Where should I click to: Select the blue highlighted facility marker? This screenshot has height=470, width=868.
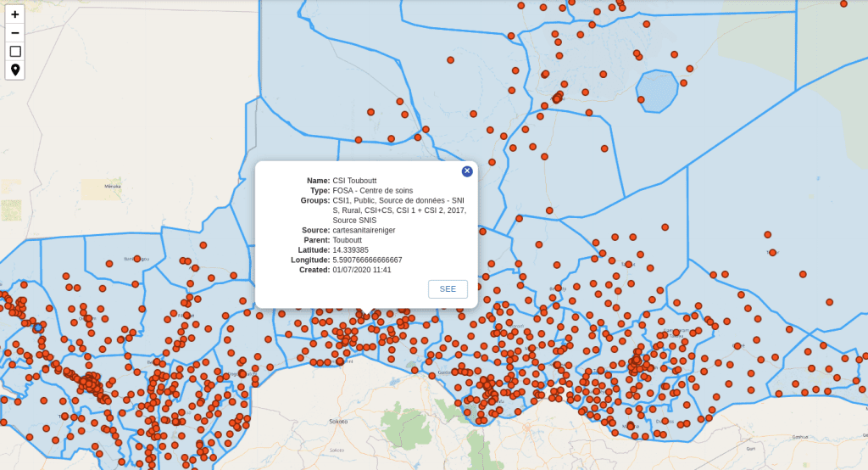[37, 327]
